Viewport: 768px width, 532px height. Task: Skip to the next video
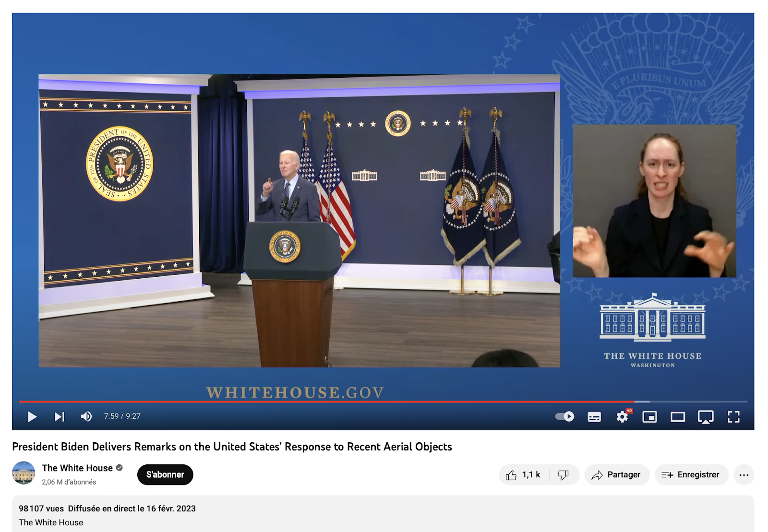pos(60,416)
